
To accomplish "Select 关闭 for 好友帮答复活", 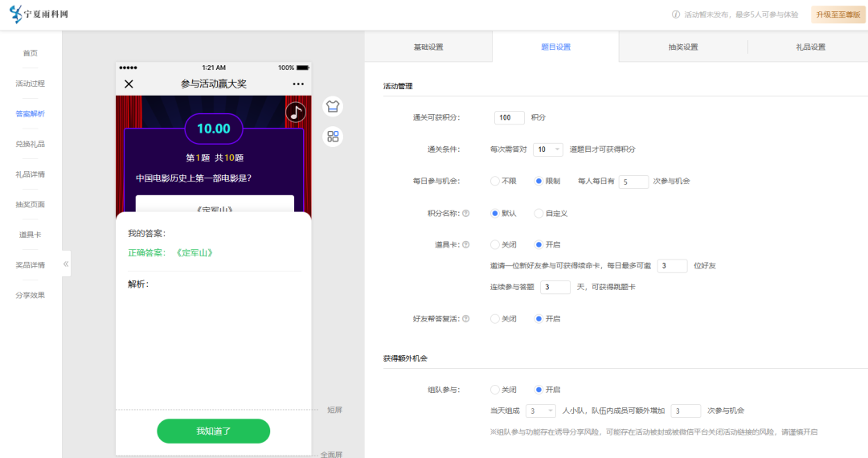I will (503, 319).
